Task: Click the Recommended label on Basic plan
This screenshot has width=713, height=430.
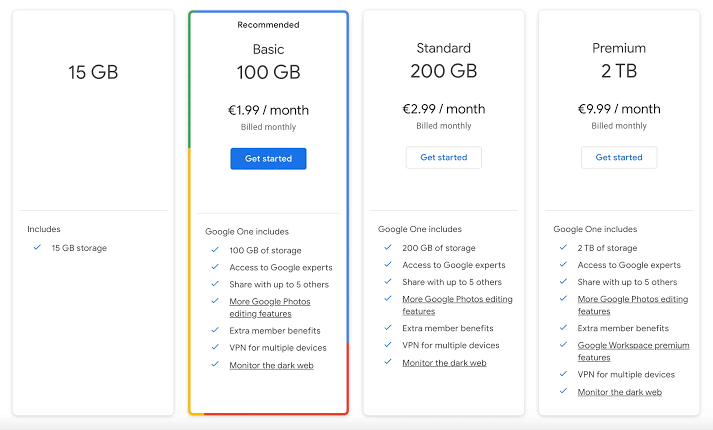Action: (268, 25)
